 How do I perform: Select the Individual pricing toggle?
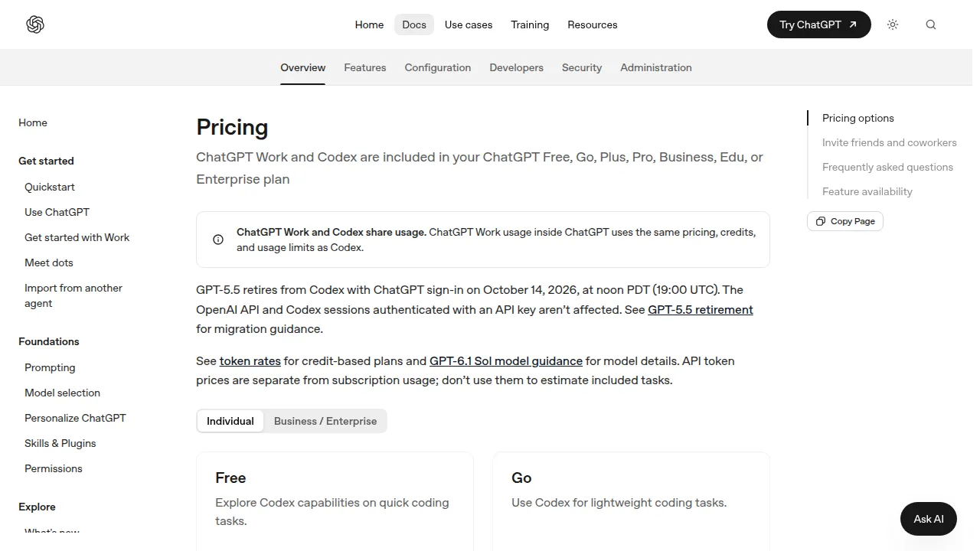(230, 421)
